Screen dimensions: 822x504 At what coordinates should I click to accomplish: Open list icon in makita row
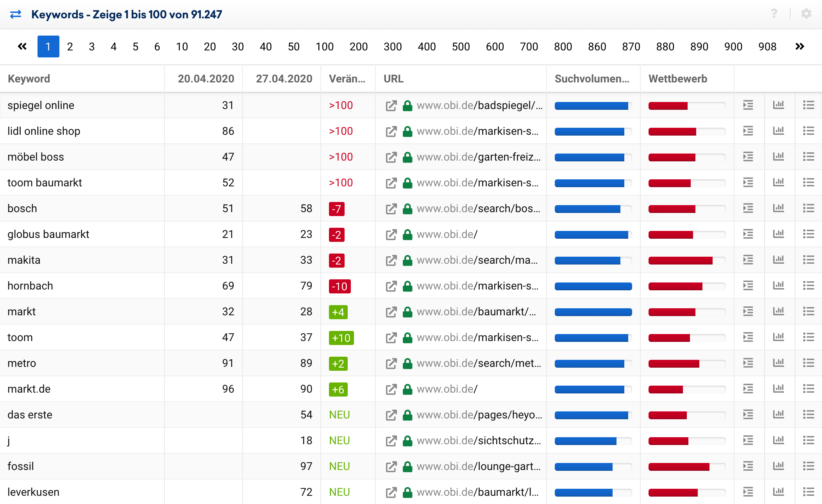pos(808,260)
